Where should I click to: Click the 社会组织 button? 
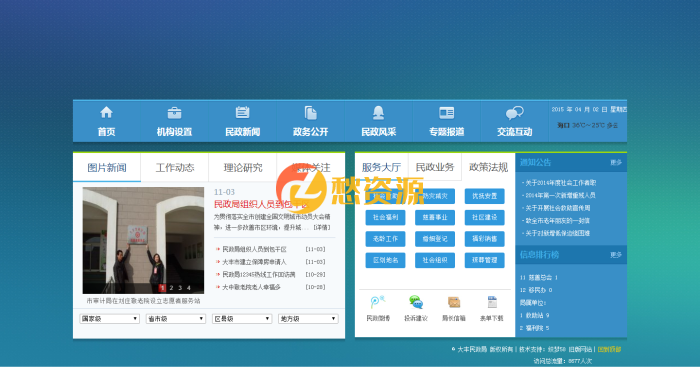tap(435, 260)
